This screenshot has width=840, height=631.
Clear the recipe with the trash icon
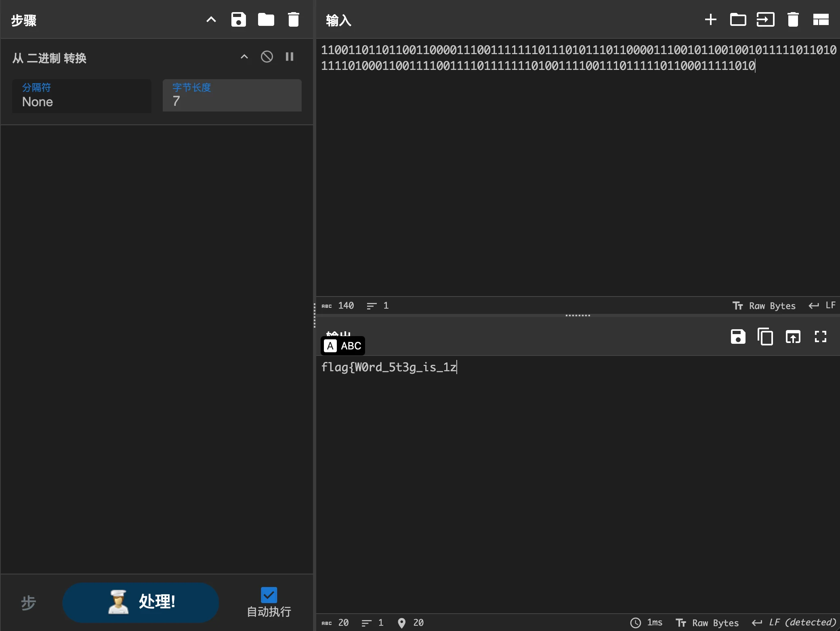coord(294,19)
